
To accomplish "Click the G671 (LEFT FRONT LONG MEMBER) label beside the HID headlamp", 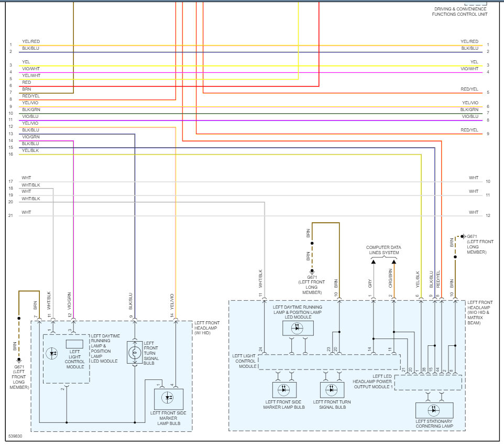I will (x=19, y=377).
